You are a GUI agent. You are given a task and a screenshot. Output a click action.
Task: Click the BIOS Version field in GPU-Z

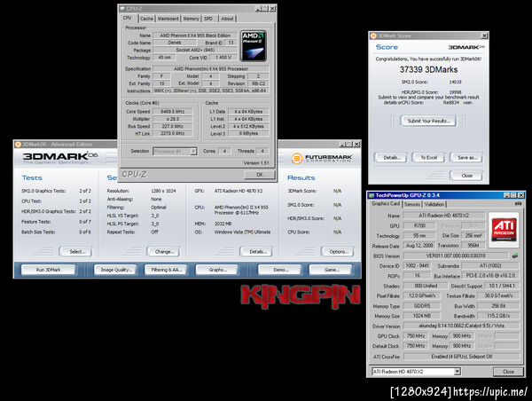click(x=456, y=256)
